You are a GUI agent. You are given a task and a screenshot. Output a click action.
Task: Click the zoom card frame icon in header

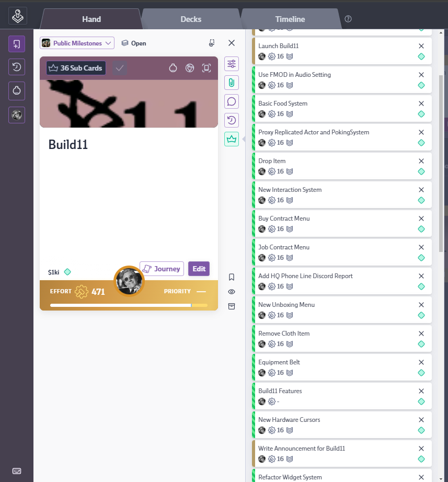206,68
